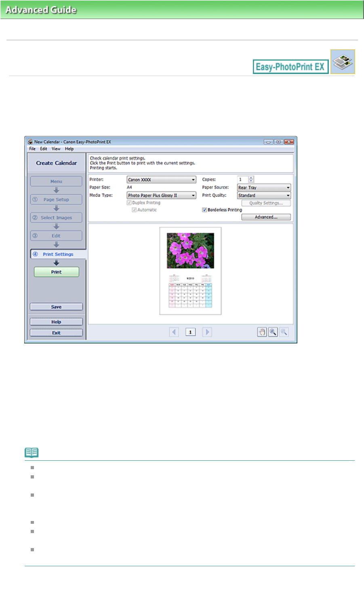
Task: Click the Quality Settings... button
Action: pyautogui.click(x=266, y=203)
